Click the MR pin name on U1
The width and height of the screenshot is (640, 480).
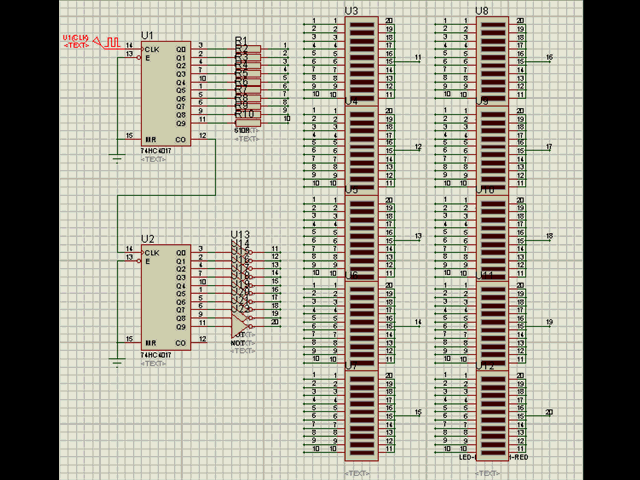[151, 140]
